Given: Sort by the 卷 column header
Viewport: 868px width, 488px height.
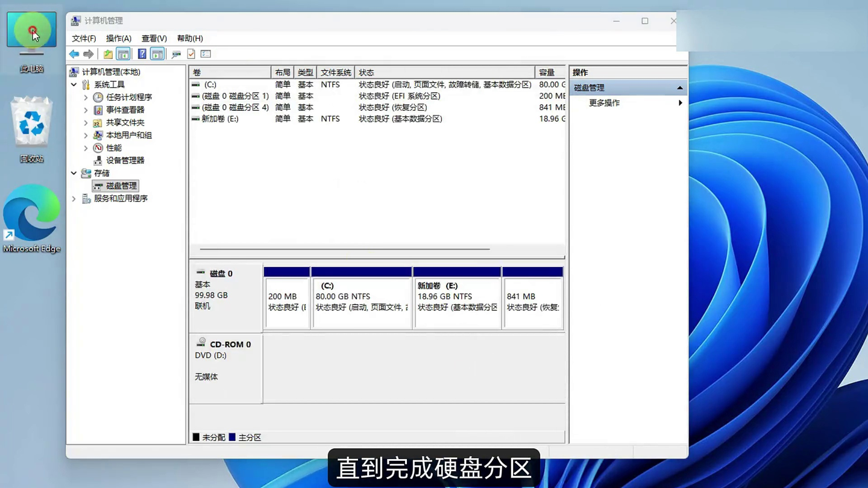Looking at the screenshot, I should 230,72.
